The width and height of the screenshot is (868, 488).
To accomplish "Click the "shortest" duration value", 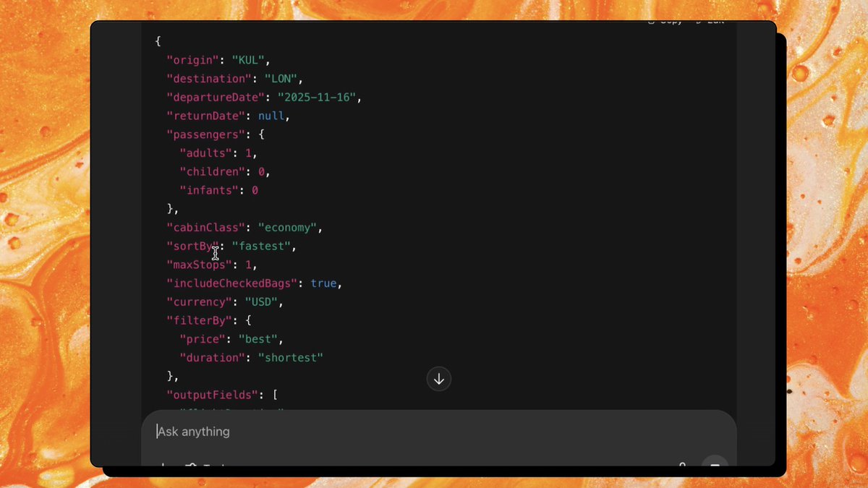I will point(290,358).
